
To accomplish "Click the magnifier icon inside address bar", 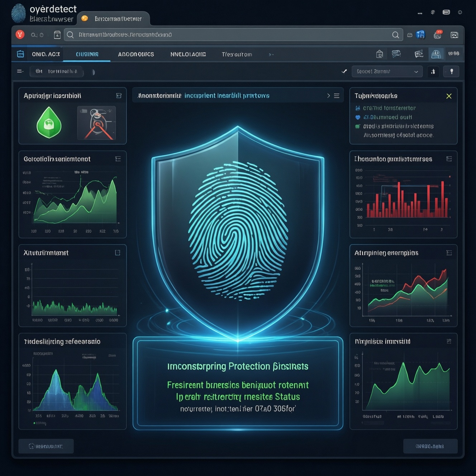I will (395, 35).
